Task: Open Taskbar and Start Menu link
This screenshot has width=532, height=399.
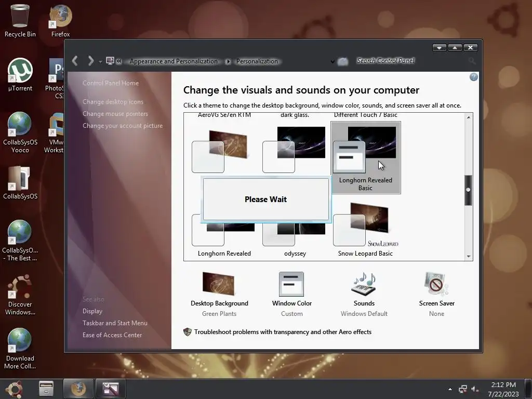Action: pyautogui.click(x=115, y=323)
